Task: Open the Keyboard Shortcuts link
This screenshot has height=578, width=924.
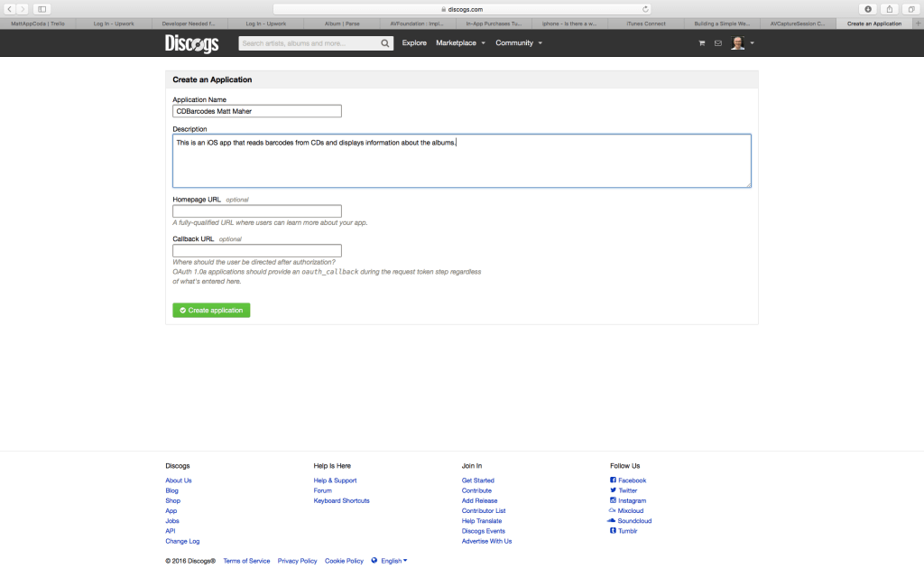Action: click(x=341, y=500)
